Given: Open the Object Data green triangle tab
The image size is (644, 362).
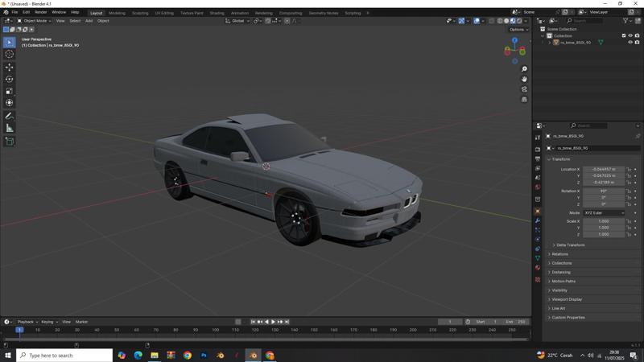Looking at the screenshot, I should coord(538,258).
